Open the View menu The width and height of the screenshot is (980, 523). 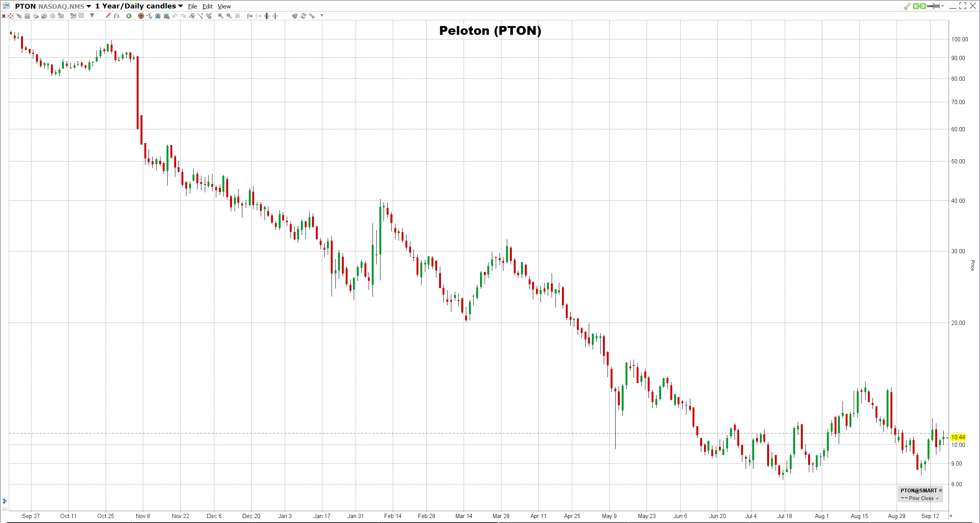[x=224, y=7]
